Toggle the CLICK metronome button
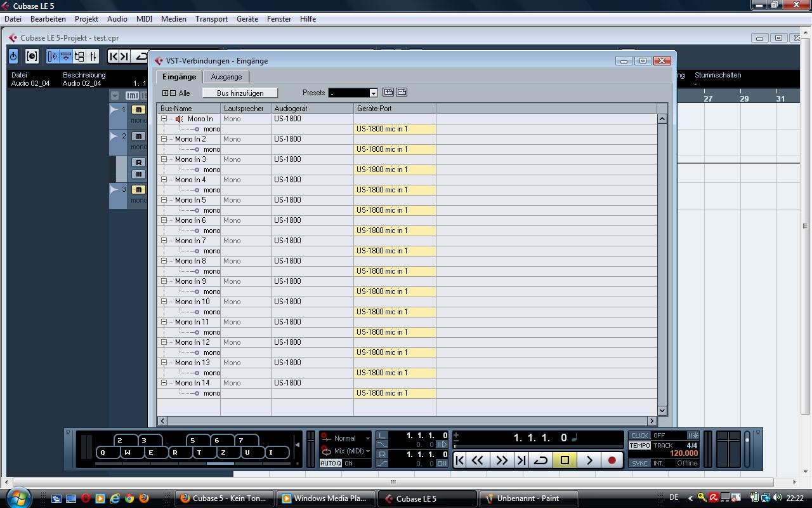 [x=639, y=436]
